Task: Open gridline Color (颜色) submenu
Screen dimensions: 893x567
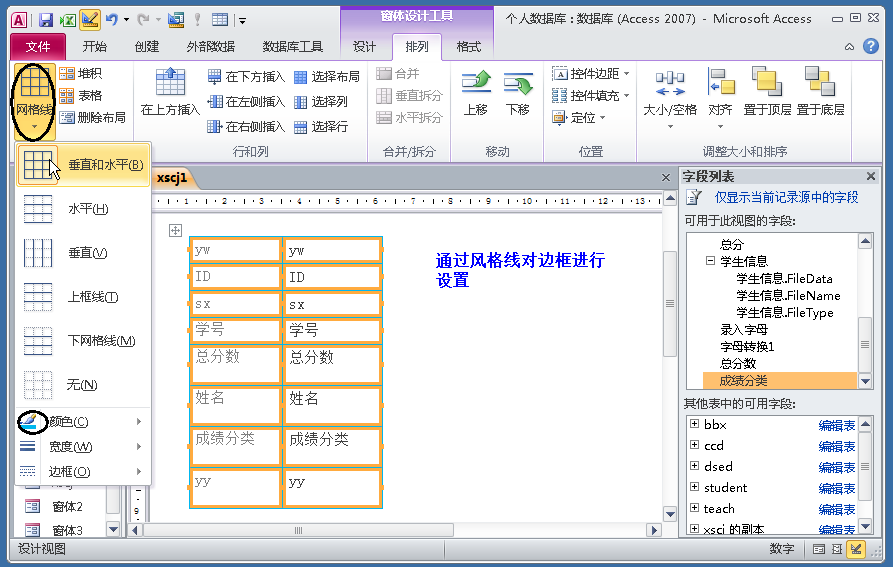Action: [84, 422]
